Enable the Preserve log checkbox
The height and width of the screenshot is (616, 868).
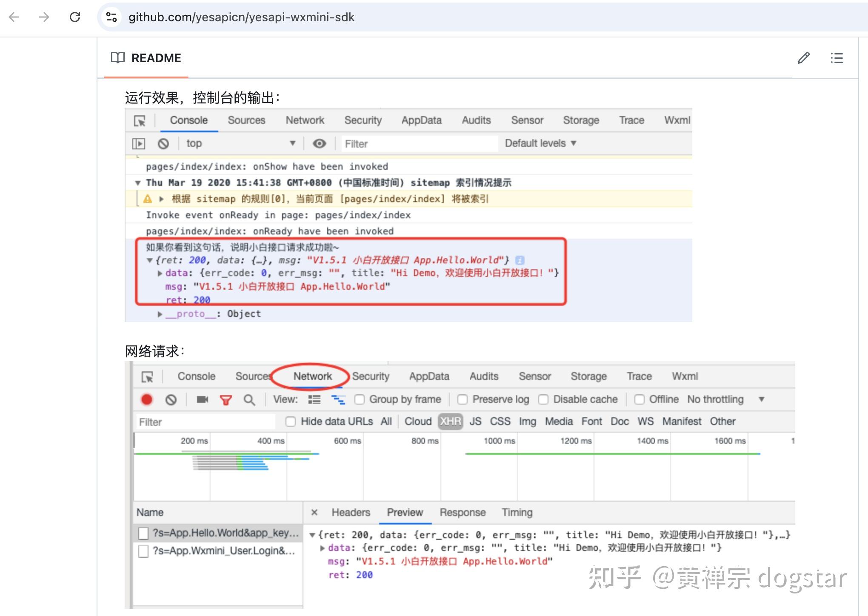tap(463, 399)
